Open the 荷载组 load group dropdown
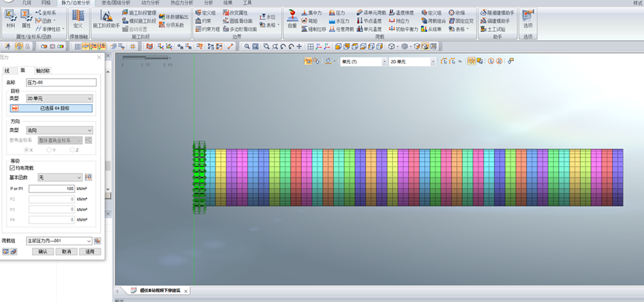This screenshot has width=644, height=302. point(59,241)
